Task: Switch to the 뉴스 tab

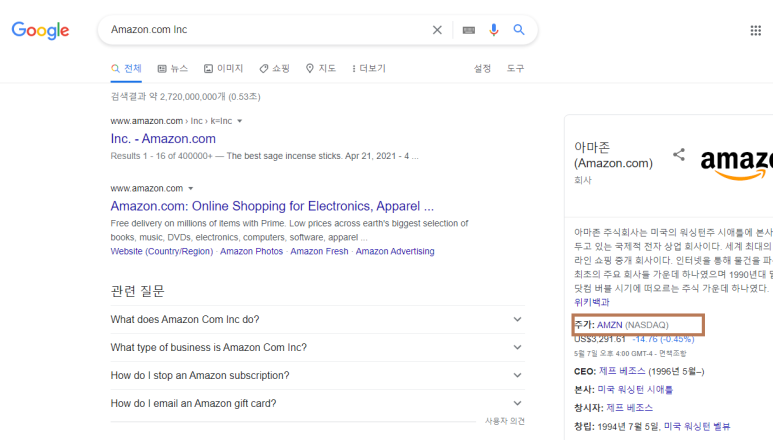Action: pyautogui.click(x=173, y=68)
